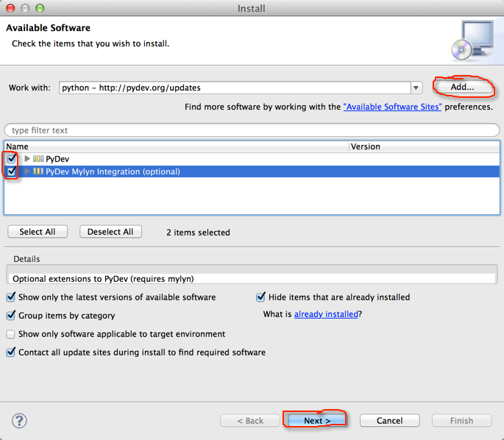Image resolution: width=504 pixels, height=440 pixels.
Task: Click the red close window button
Action: pyautogui.click(x=10, y=8)
